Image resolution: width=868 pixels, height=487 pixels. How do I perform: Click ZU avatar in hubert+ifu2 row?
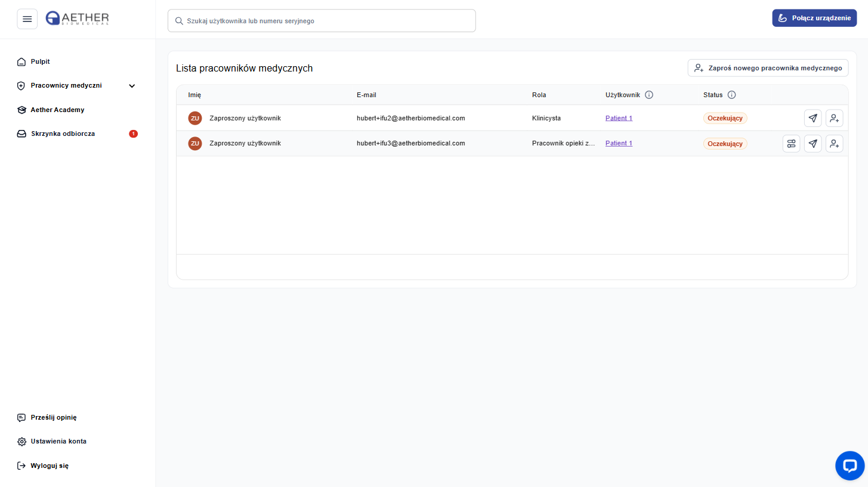(x=195, y=118)
